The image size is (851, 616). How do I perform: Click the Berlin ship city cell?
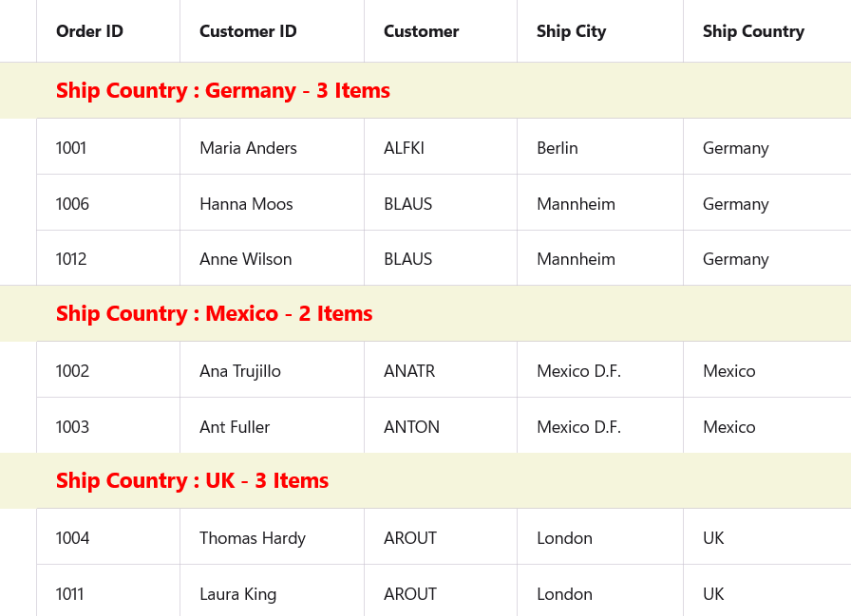point(557,148)
